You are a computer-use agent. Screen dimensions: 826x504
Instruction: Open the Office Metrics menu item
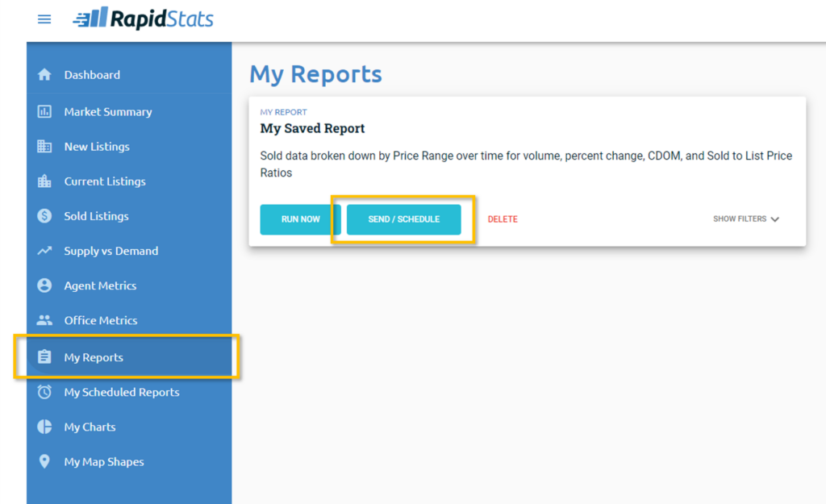(101, 320)
